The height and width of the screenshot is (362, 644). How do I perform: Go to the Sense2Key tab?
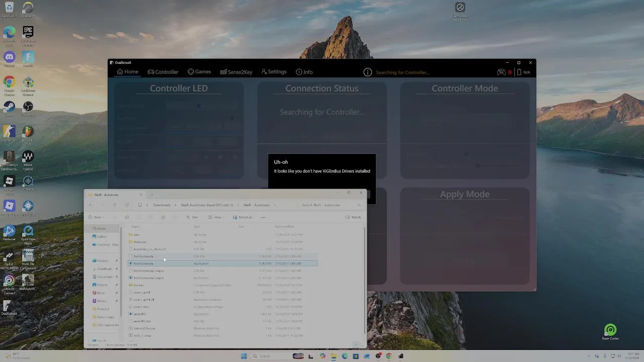[x=236, y=72]
